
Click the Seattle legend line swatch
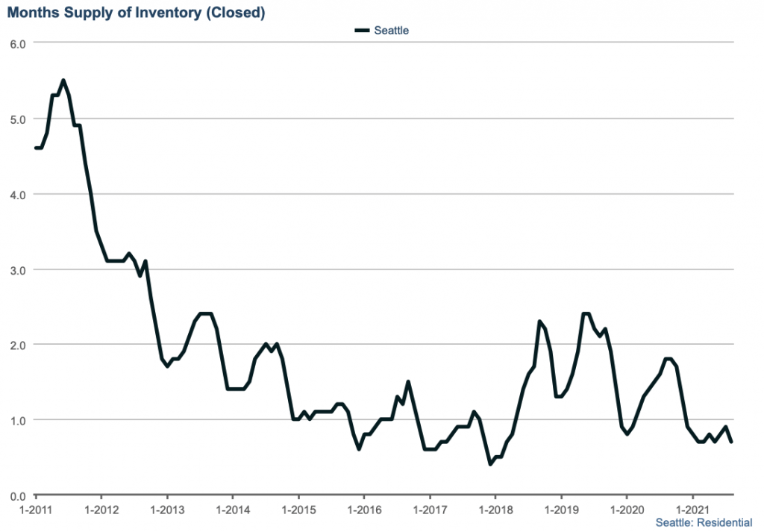click(363, 31)
